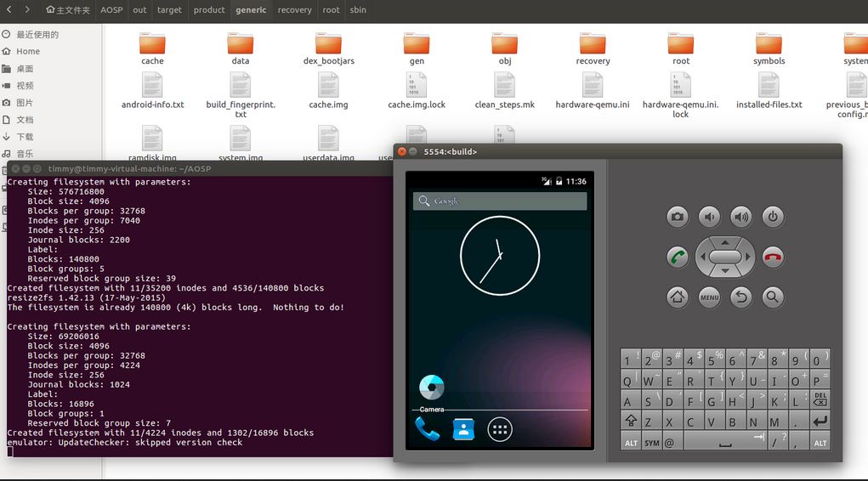The width and height of the screenshot is (868, 481).
Task: Select the symbols folder
Action: click(x=769, y=48)
